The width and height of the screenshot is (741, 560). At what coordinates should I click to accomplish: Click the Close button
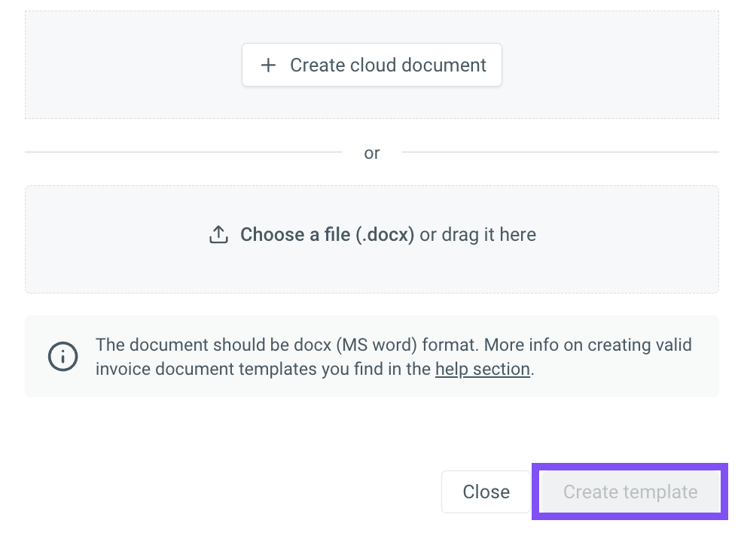486,492
